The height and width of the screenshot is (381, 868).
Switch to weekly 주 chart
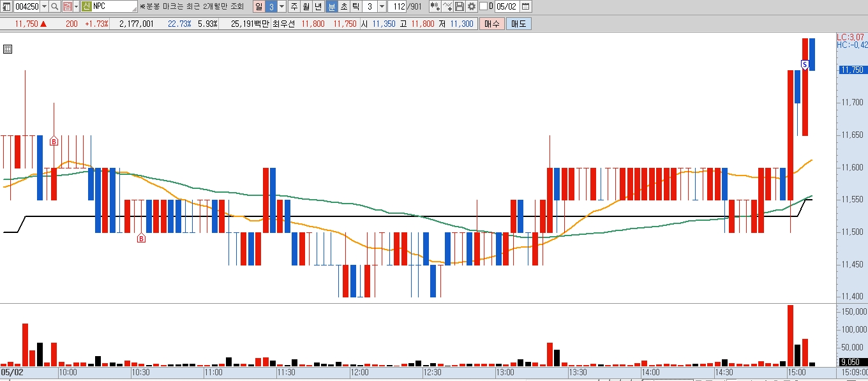(x=294, y=6)
